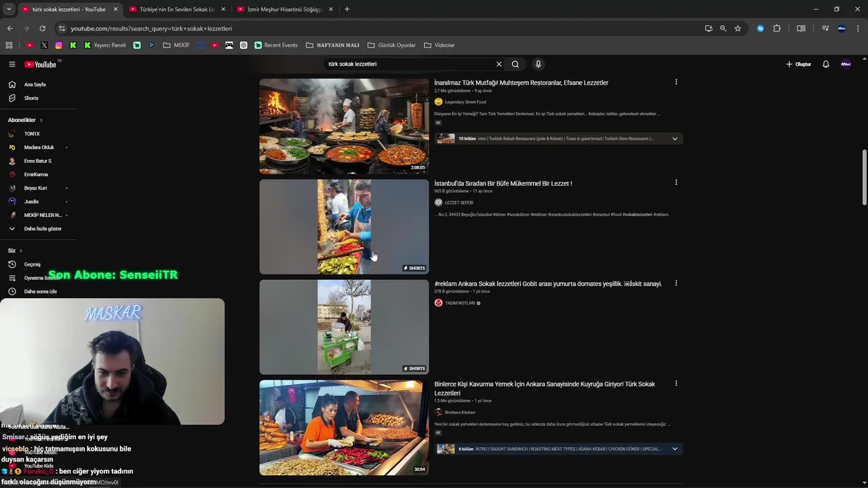Open the media controls icon
868x488 pixels.
point(825,28)
